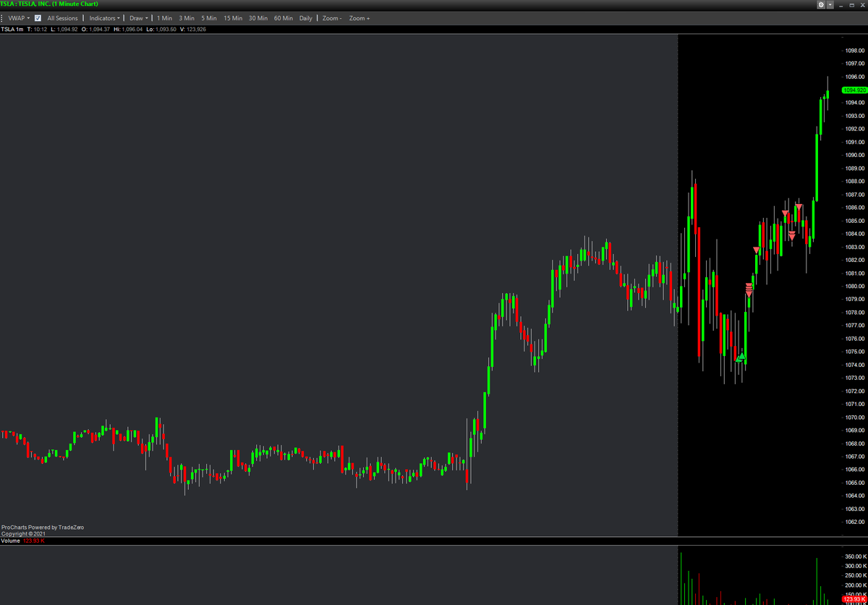Click the 1062.00 price axis label
The width and height of the screenshot is (868, 605).
856,522
